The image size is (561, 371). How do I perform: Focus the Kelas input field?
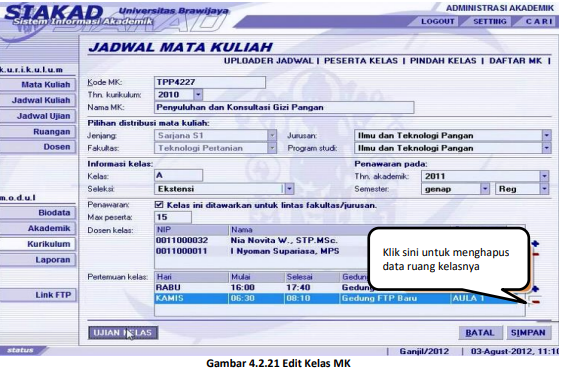click(x=179, y=175)
